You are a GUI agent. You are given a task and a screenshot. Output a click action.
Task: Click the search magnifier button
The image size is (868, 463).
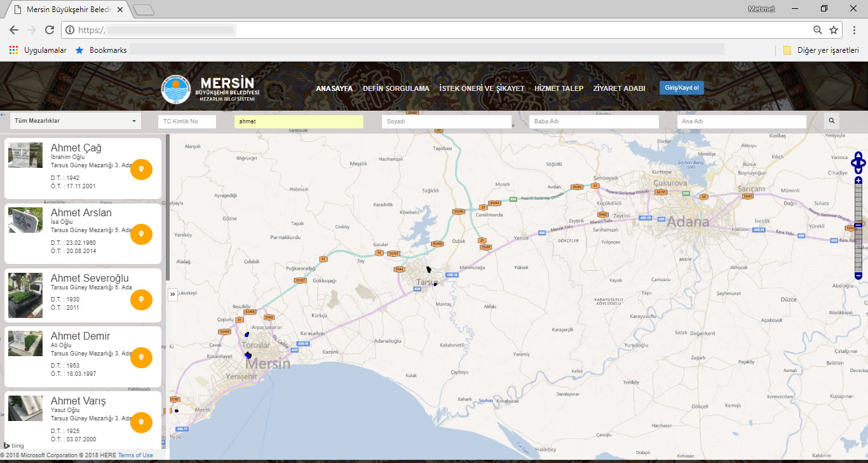click(x=831, y=121)
